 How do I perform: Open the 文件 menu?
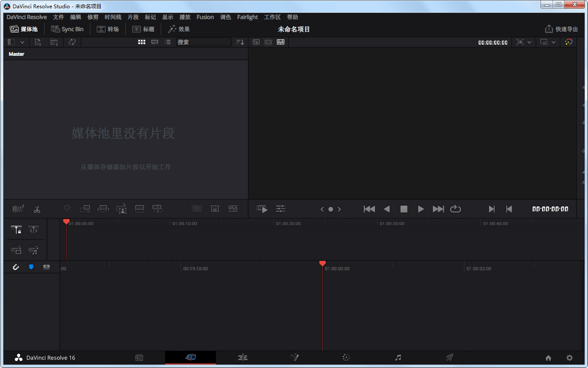point(58,17)
